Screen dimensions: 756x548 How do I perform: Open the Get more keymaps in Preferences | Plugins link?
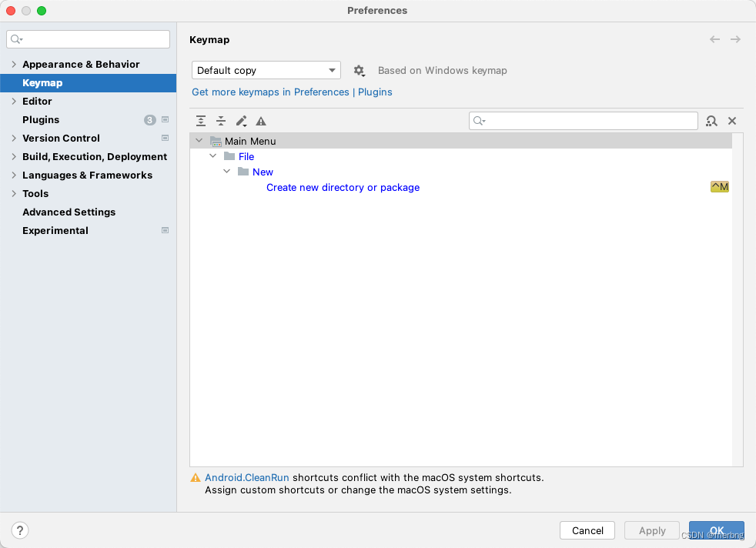pos(292,92)
